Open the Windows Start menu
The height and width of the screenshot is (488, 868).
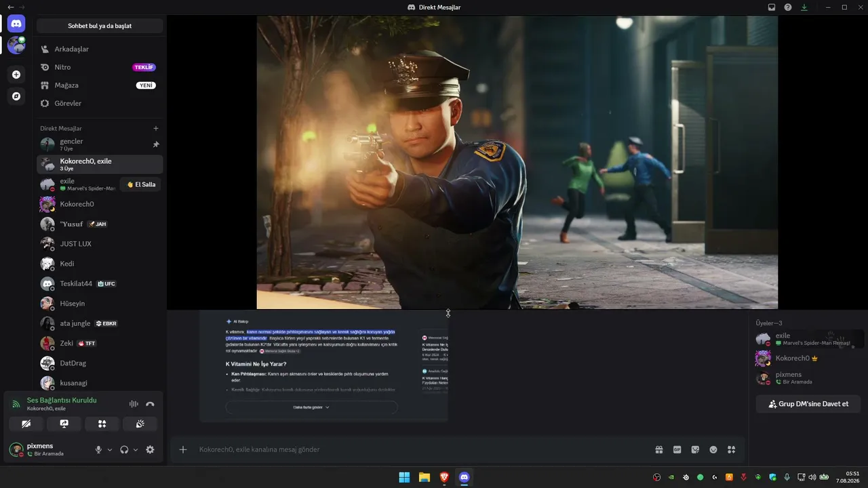tap(404, 477)
